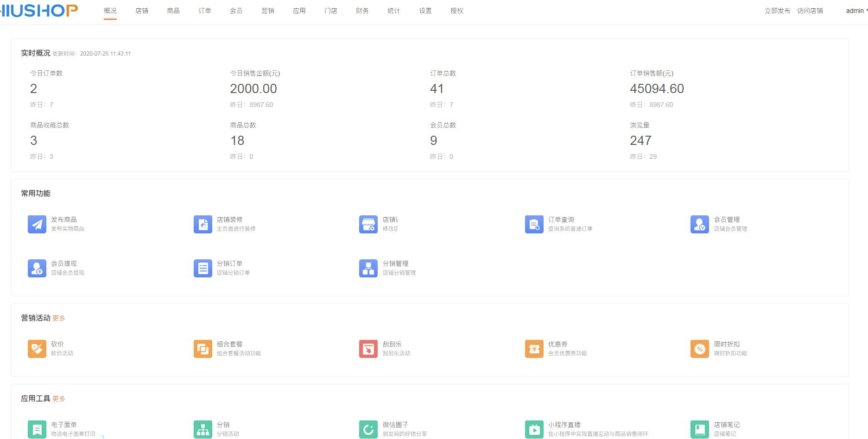Click the 限时折扣功能 description text
This screenshot has height=439, width=868.
click(x=730, y=353)
